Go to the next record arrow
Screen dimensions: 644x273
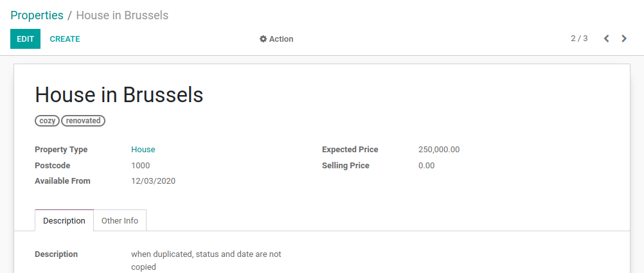[x=624, y=39]
